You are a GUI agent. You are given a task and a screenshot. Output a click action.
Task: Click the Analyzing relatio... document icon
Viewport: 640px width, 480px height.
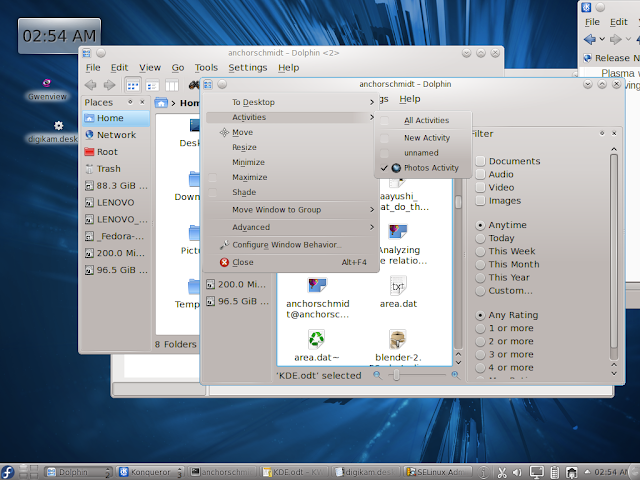coord(398,231)
